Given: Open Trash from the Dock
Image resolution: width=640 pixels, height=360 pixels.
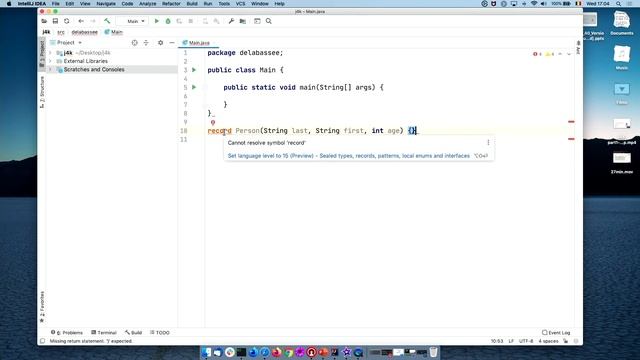Looking at the screenshot, I should tap(433, 351).
